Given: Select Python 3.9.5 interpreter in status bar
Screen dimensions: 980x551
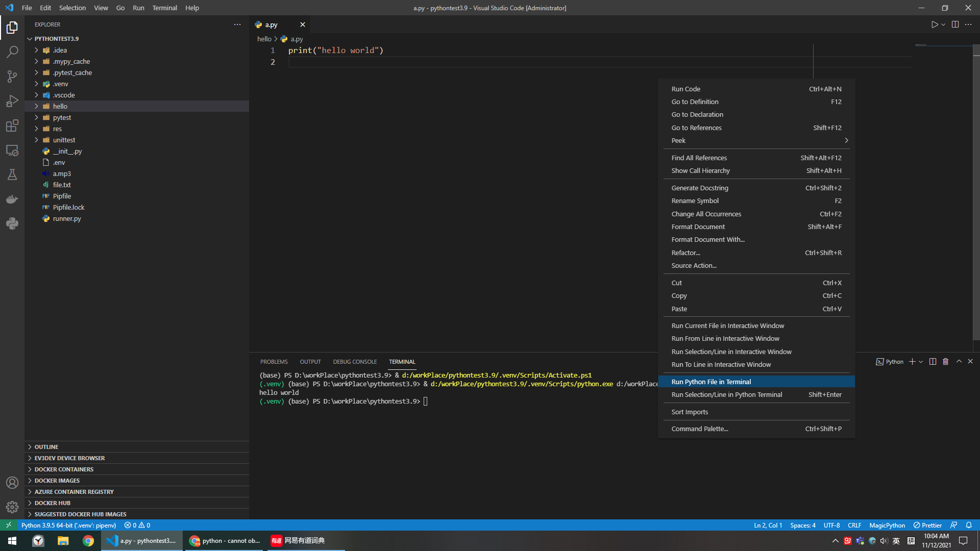Looking at the screenshot, I should [68, 525].
